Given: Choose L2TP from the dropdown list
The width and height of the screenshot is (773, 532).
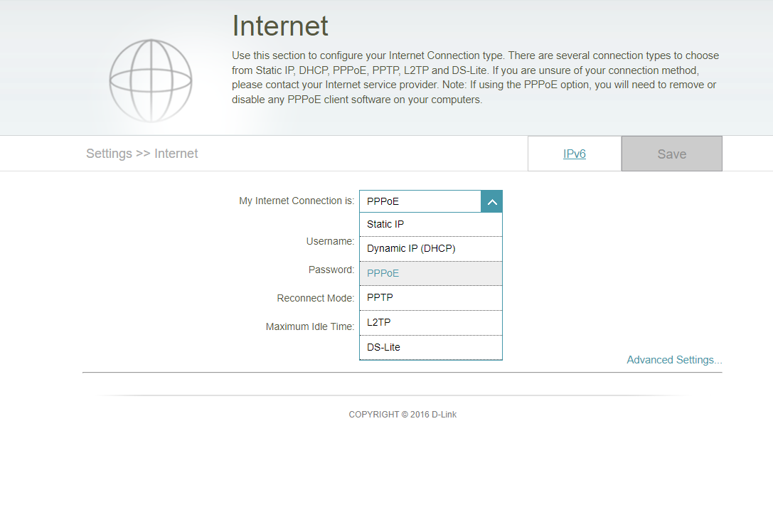Looking at the screenshot, I should click(x=431, y=322).
